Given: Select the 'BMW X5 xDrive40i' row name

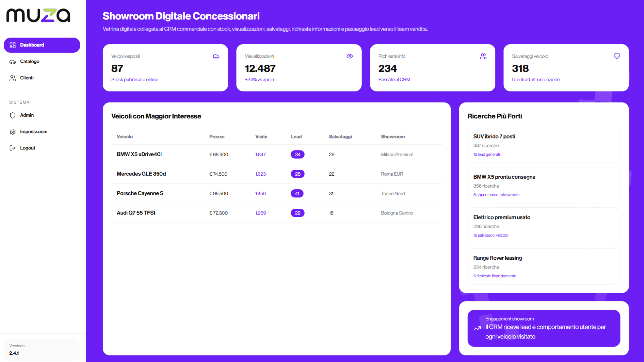Looking at the screenshot, I should tap(139, 155).
